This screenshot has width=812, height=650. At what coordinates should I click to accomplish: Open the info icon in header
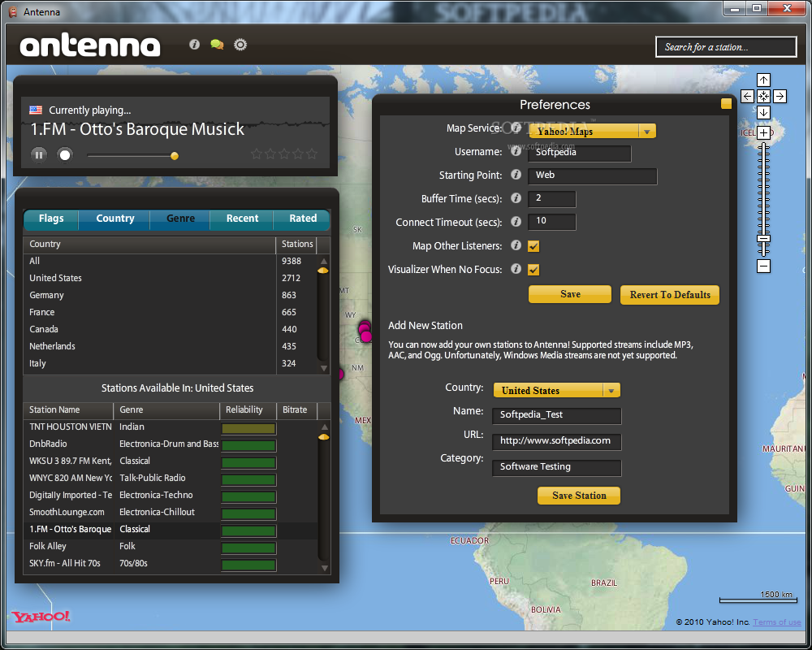[194, 45]
